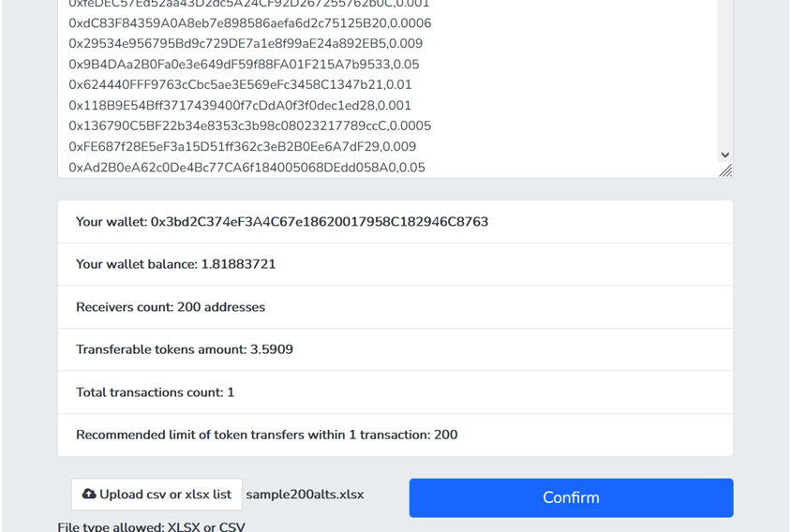This screenshot has width=791, height=532.
Task: Click address line starting with 0x29534e
Action: [246, 43]
